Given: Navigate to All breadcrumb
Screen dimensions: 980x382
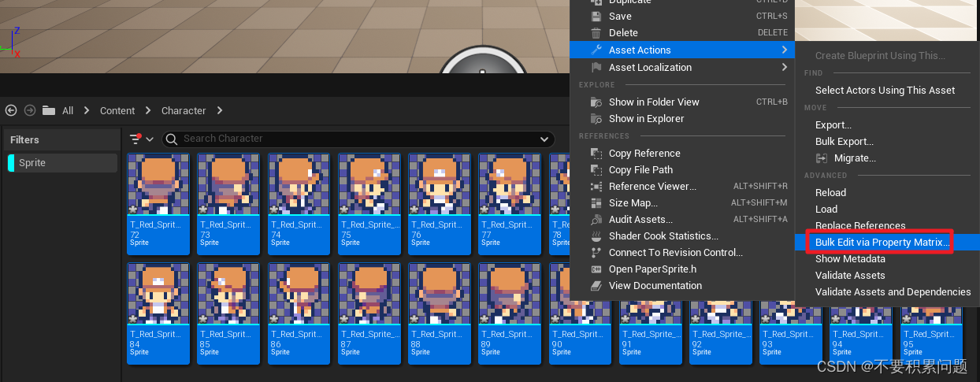Looking at the screenshot, I should click(x=68, y=110).
